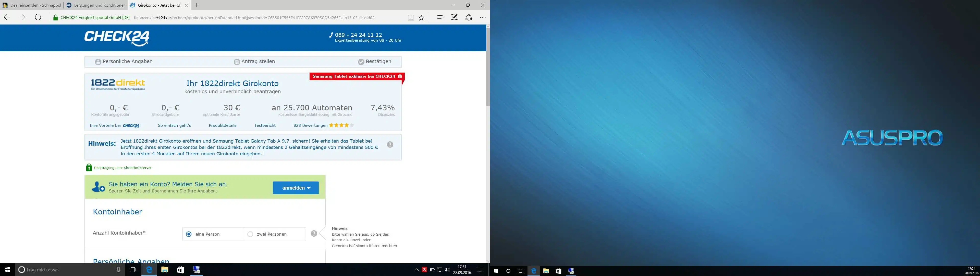Open Edge more options menu
Viewport: 980px width, 276px height.
pyautogui.click(x=483, y=17)
